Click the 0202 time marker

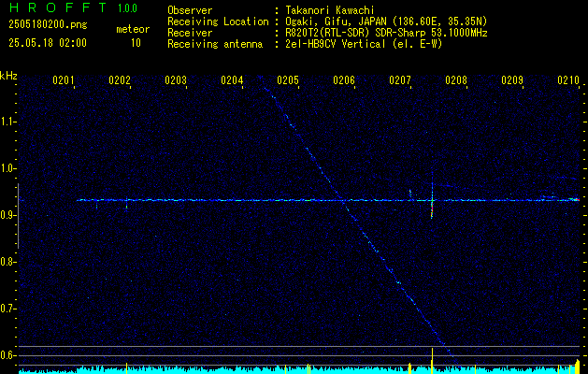point(120,79)
